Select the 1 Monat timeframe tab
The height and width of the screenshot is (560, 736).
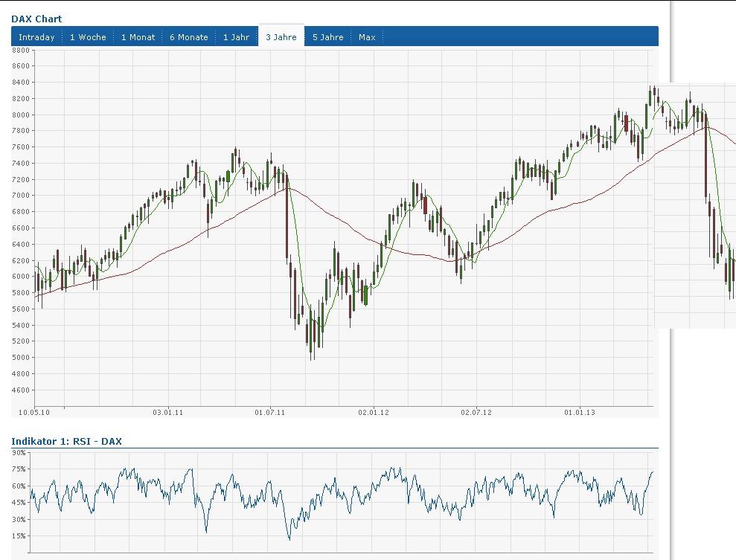click(138, 37)
